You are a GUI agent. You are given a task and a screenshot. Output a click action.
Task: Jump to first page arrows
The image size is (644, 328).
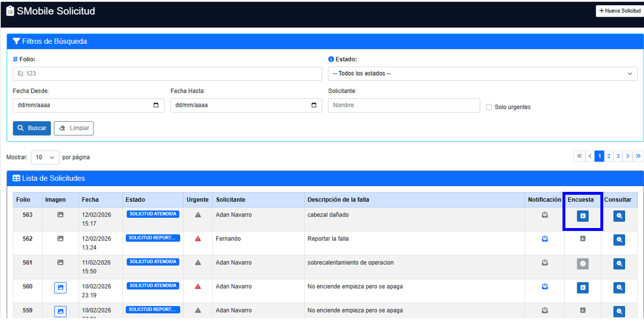(x=580, y=156)
